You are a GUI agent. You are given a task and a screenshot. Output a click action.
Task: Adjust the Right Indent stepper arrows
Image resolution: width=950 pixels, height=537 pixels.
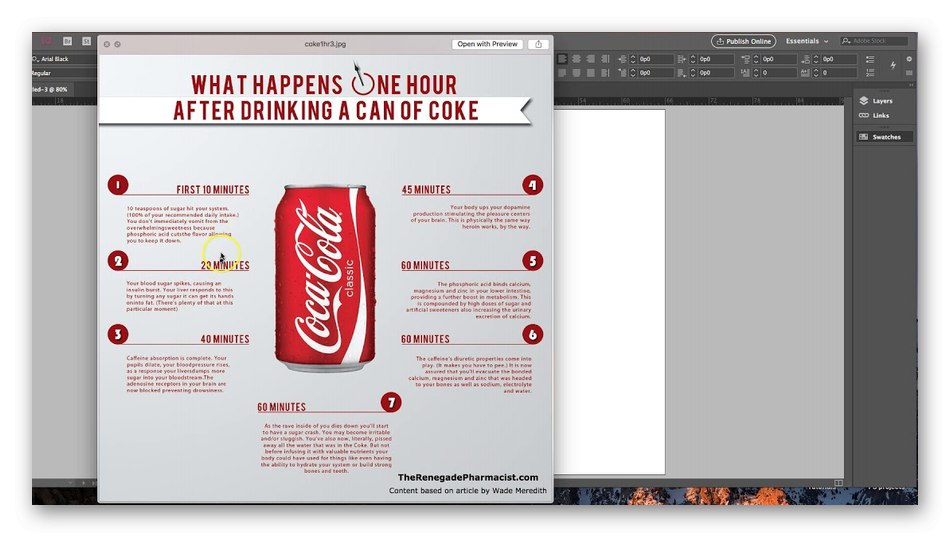click(693, 59)
